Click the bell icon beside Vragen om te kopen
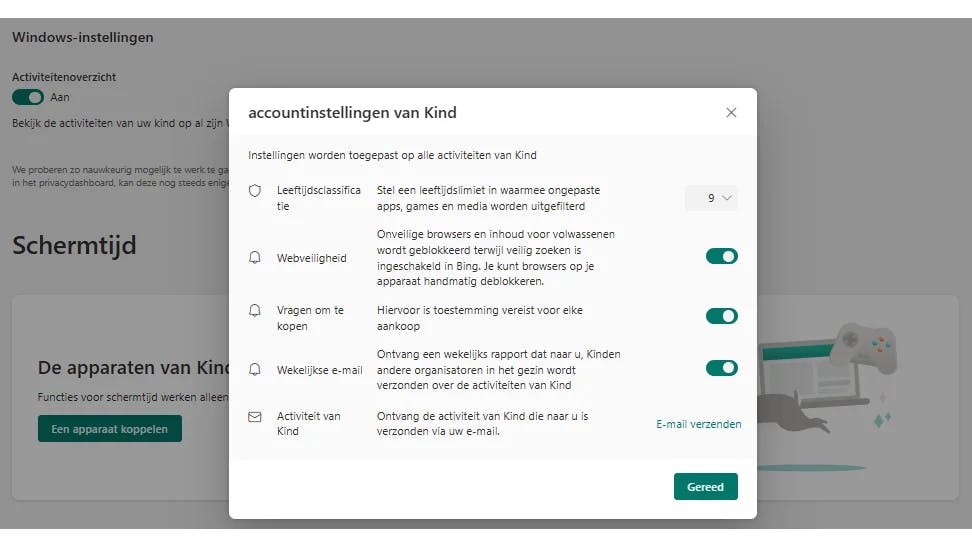 [255, 311]
